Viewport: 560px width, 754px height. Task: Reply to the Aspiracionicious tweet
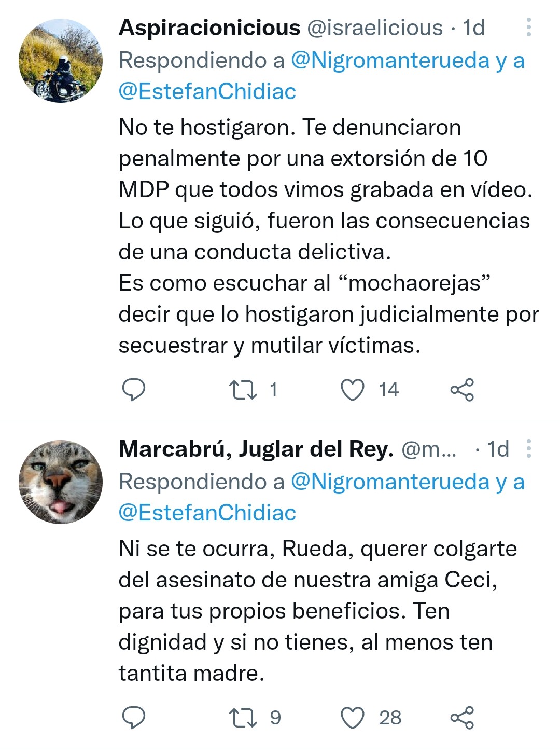[x=133, y=390]
